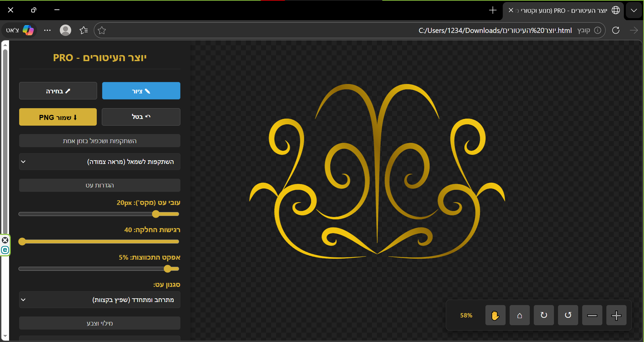Open a new browser tab
Screen dimensions: 644x342
pyautogui.click(x=492, y=10)
